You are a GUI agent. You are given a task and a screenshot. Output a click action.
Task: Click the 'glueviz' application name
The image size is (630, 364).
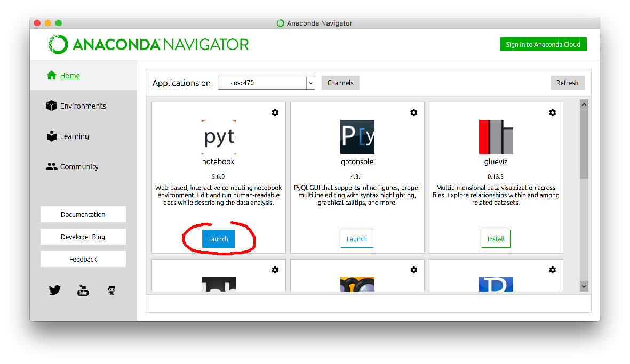[496, 161]
